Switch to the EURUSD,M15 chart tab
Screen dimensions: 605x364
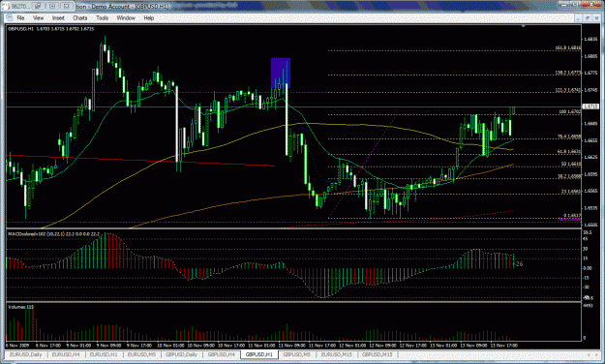click(x=337, y=354)
